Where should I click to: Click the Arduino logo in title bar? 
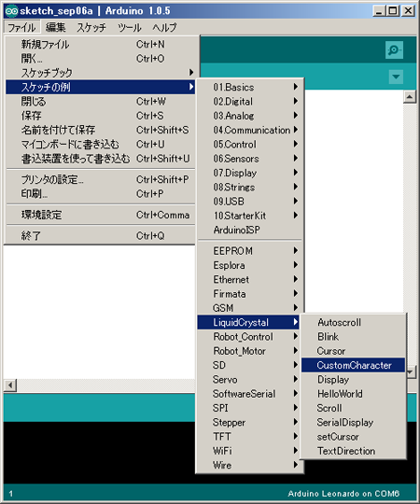11,11
